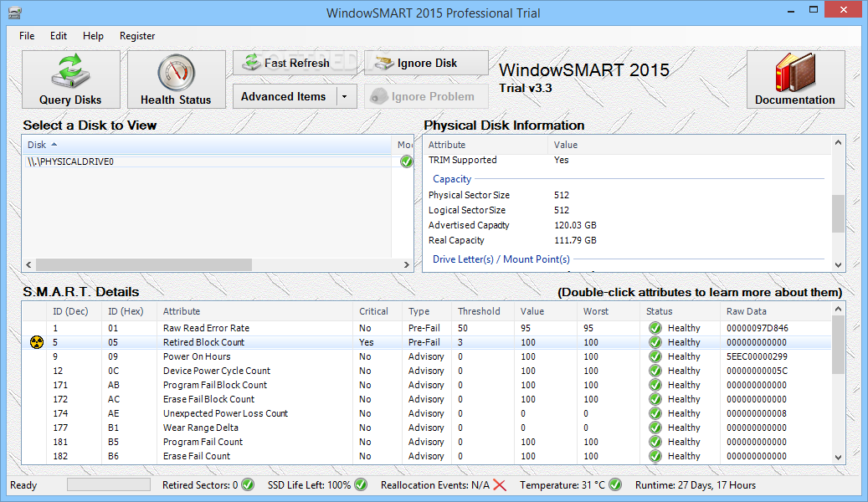Click the S.M.A.R.T. Details vertical scrollbar thumb
868x502 pixels.
pyautogui.click(x=838, y=346)
